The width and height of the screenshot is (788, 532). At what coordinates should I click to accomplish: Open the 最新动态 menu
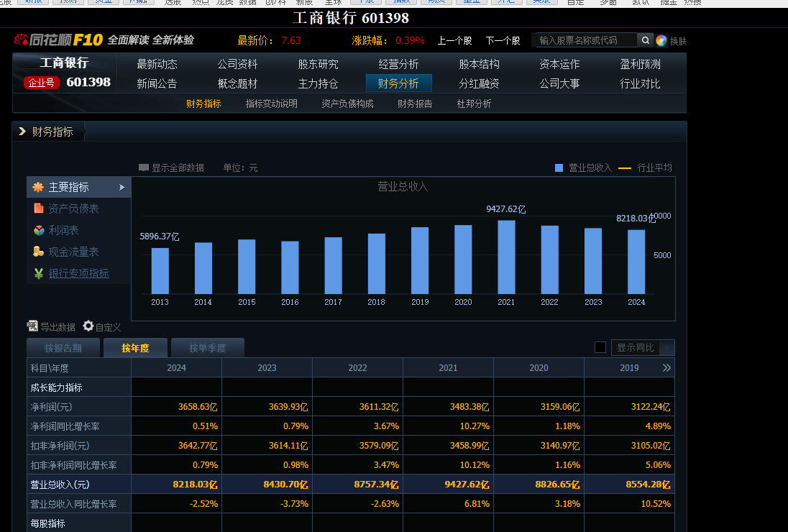157,64
